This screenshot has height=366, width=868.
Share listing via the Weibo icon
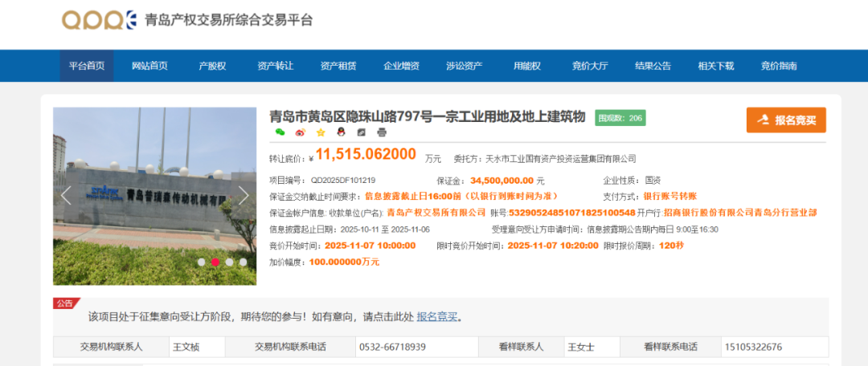(301, 132)
